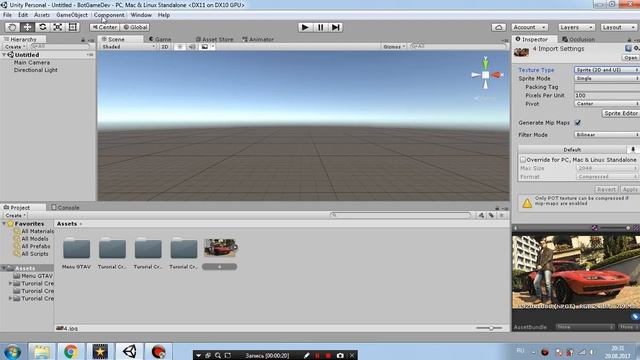
Task: Collapse the Assets folder tree
Action: click(x=4, y=268)
